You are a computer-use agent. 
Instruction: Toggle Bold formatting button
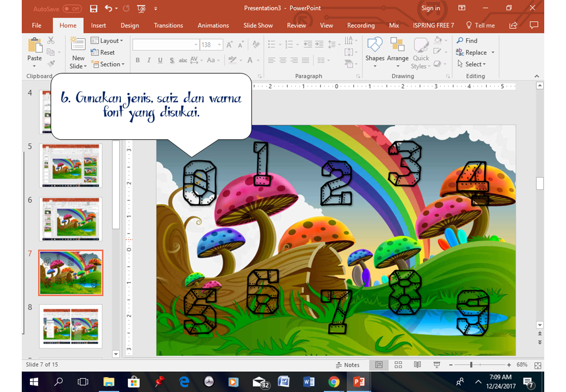[138, 60]
